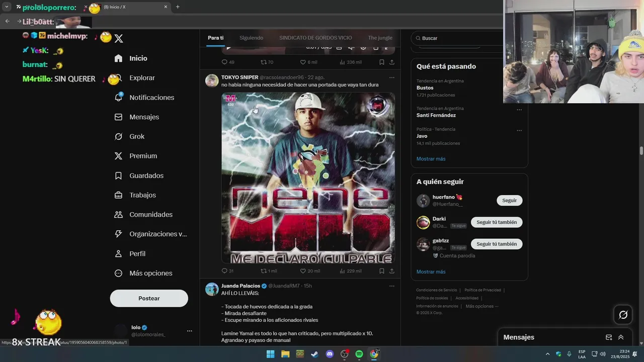Like the top post with 6 mil
644x362 pixels.
coord(308,62)
